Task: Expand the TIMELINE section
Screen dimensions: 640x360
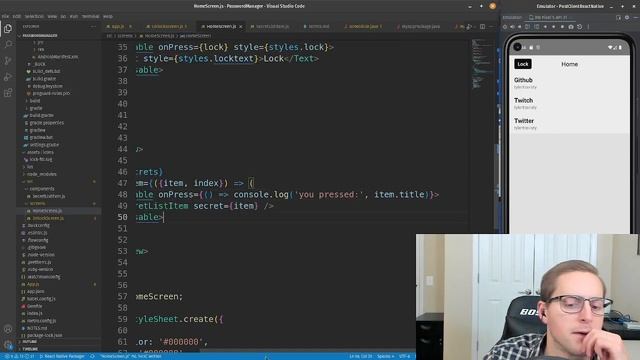Action: pos(29,349)
